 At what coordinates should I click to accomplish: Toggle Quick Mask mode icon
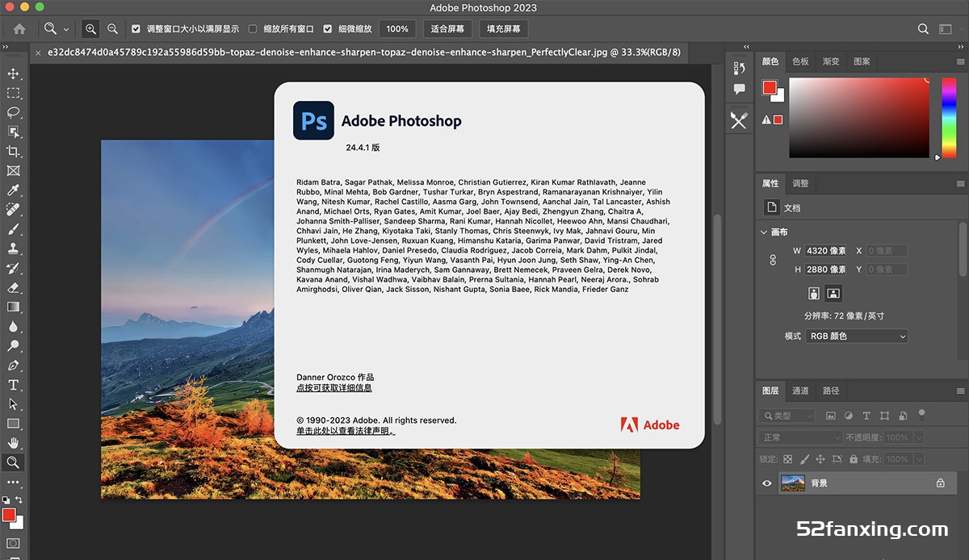pyautogui.click(x=13, y=544)
